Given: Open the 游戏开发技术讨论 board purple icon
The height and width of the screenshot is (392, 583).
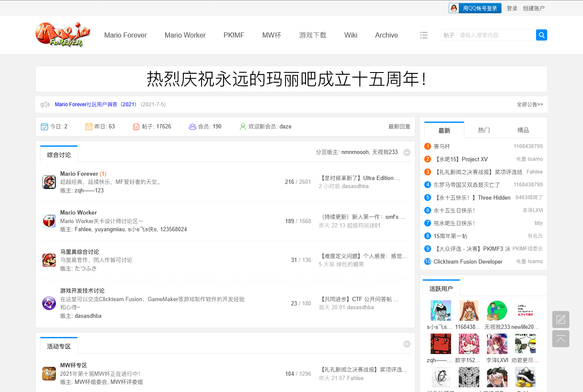Looking at the screenshot, I should (49, 303).
